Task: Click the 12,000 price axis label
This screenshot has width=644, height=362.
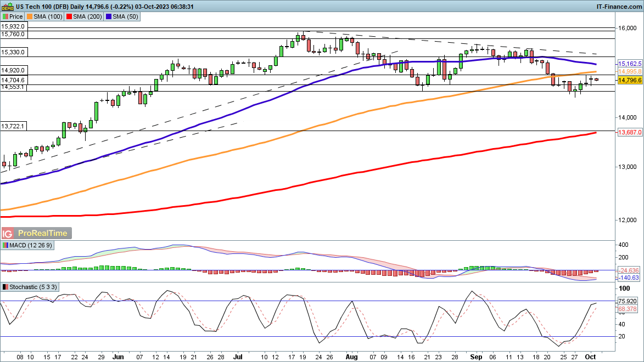Action: pyautogui.click(x=628, y=220)
